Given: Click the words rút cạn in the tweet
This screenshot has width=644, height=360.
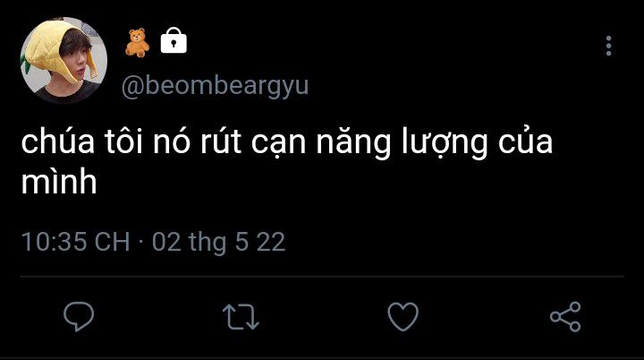Looking at the screenshot, I should tap(253, 142).
